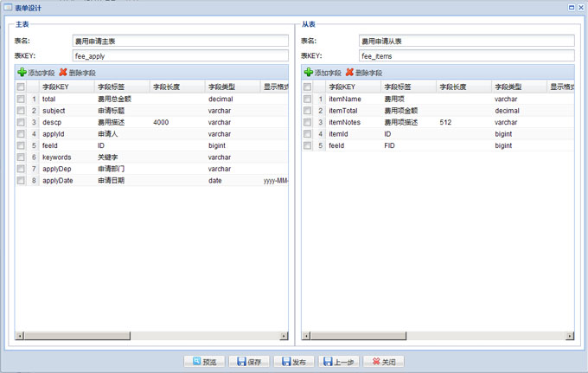Check the row checkbox for itemName
This screenshot has height=373, width=588.
click(x=307, y=99)
